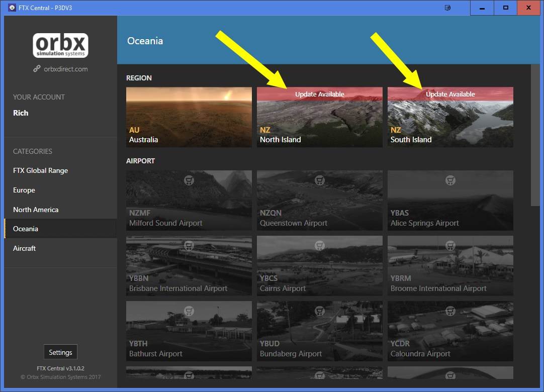Click the Oceania page title in header
The height and width of the screenshot is (392, 544).
(145, 41)
